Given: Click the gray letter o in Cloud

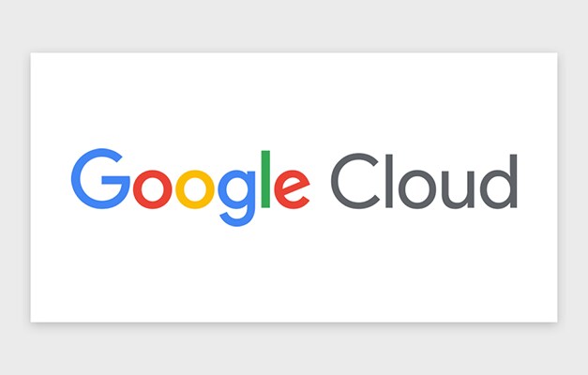Looking at the screenshot, I should [417, 189].
